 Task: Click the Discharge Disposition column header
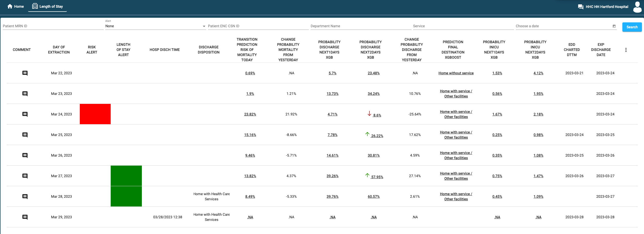point(209,50)
